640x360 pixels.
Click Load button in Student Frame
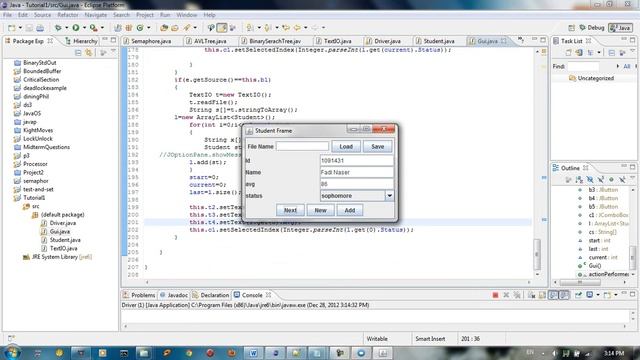click(346, 147)
